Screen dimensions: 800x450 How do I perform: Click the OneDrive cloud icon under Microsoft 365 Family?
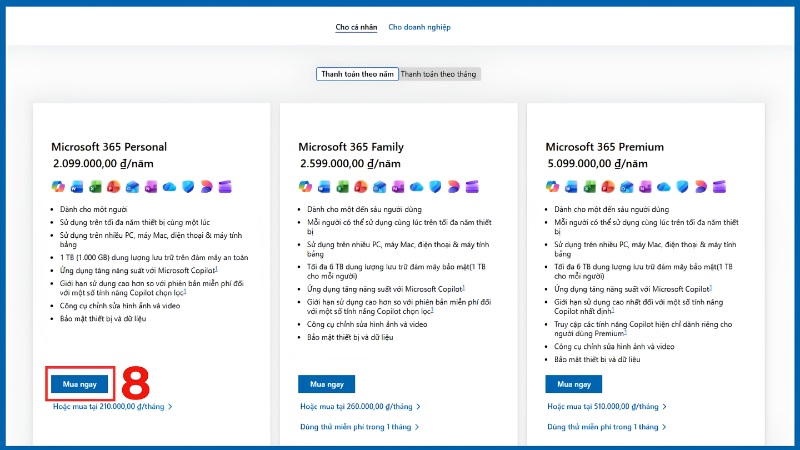tap(416, 187)
